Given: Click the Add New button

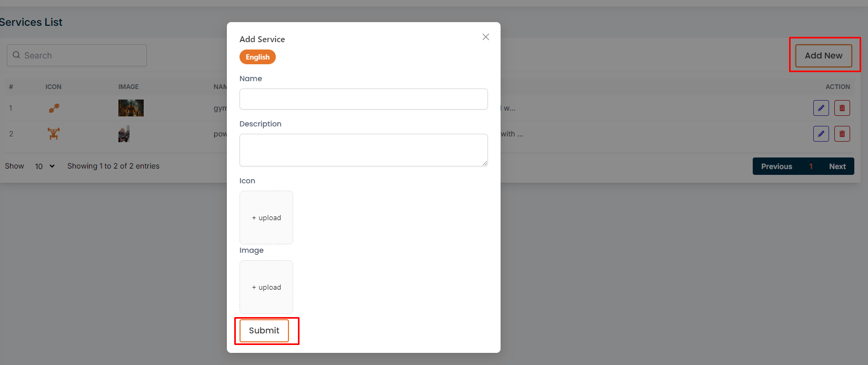Looking at the screenshot, I should [823, 55].
